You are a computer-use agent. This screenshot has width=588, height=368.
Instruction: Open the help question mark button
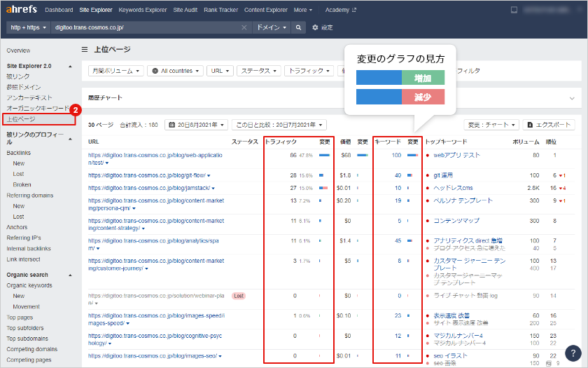pyautogui.click(x=573, y=353)
